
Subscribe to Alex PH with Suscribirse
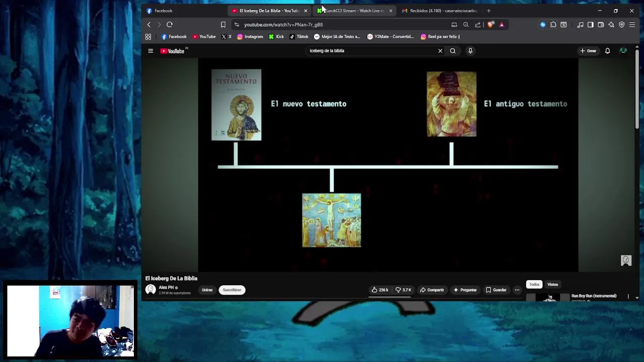coord(232,290)
